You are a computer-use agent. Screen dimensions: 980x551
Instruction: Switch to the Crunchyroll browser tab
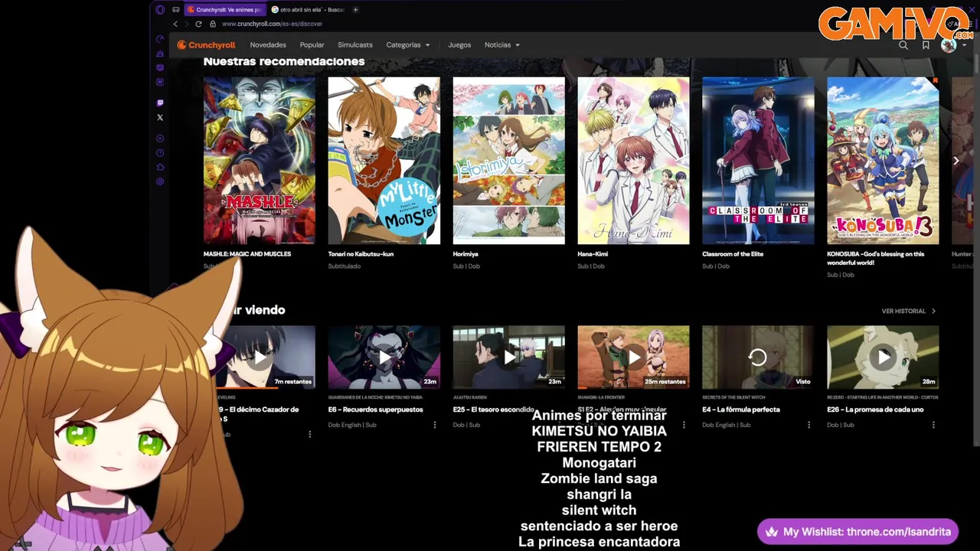pos(226,10)
